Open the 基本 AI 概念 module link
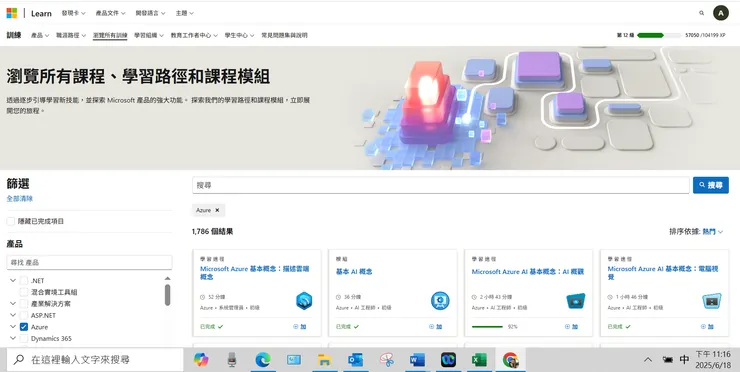Screen dimensions: 740x372 (354, 272)
